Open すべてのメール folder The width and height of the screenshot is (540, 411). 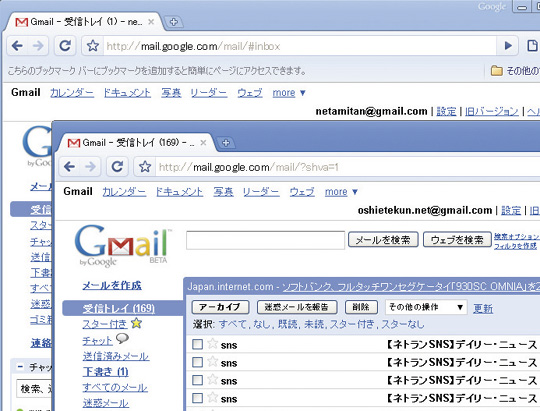pos(115,387)
